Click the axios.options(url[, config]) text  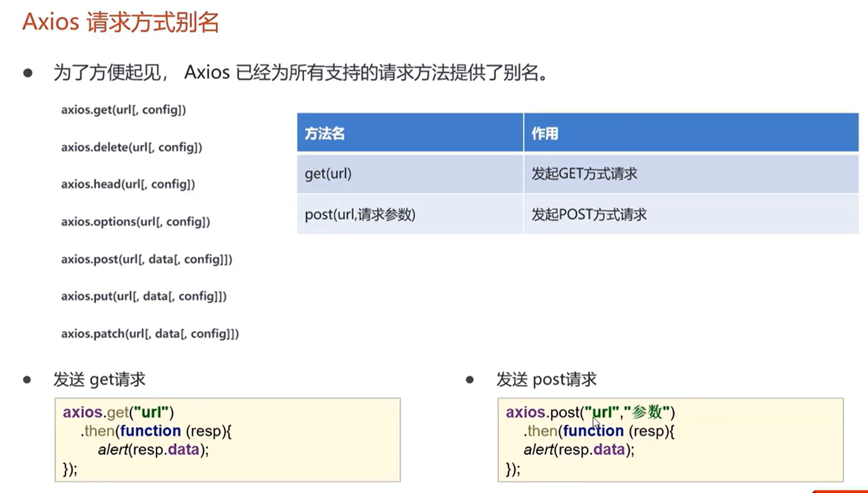click(135, 221)
